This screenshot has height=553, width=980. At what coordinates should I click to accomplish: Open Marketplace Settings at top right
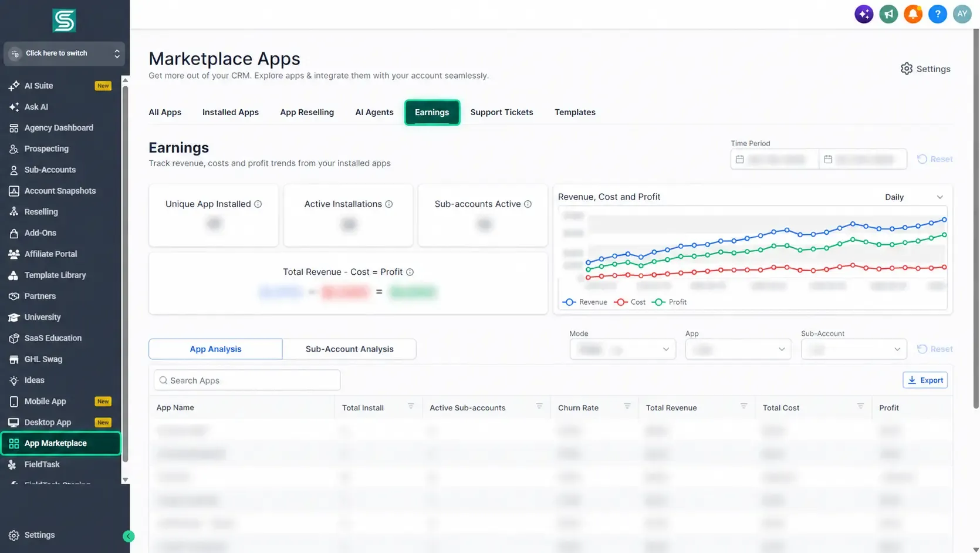tap(925, 69)
